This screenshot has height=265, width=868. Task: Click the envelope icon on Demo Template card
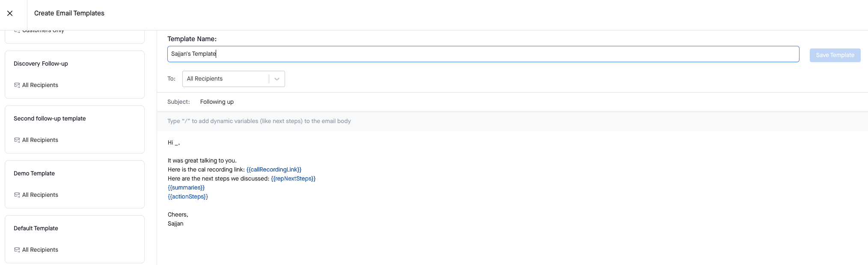point(17,194)
